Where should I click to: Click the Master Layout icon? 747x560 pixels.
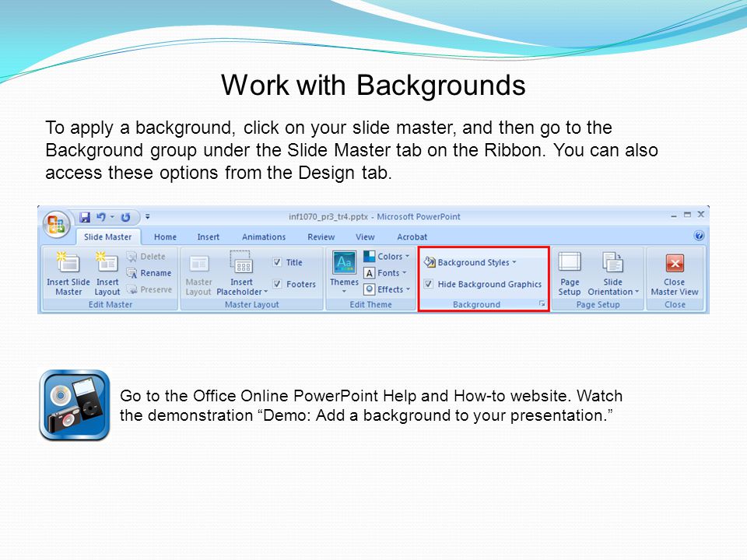coord(198,264)
